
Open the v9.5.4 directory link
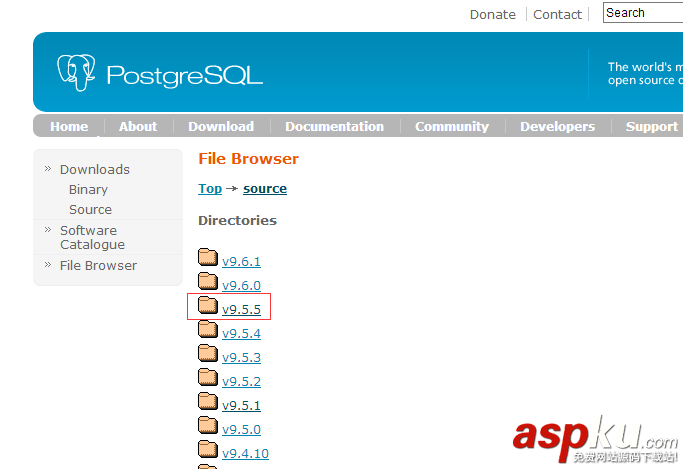[x=241, y=333]
